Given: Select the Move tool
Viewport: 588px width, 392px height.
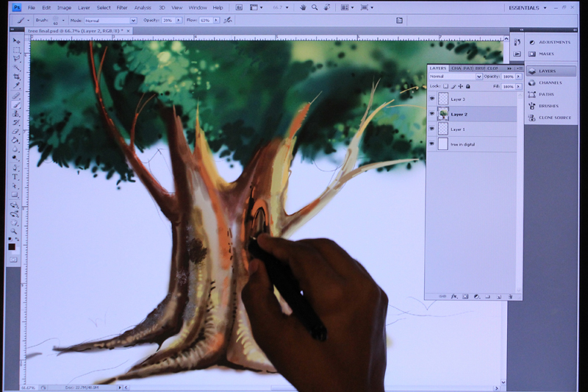Looking at the screenshot, I should pos(16,41).
